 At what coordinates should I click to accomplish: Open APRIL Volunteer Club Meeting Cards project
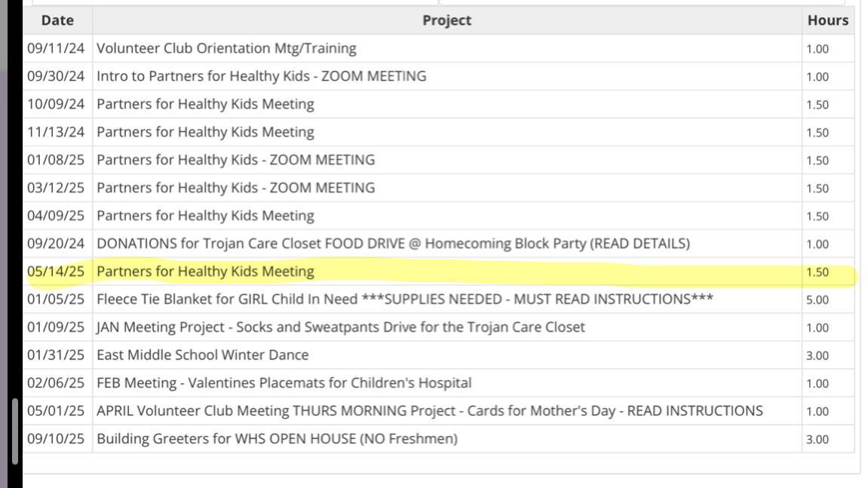429,411
